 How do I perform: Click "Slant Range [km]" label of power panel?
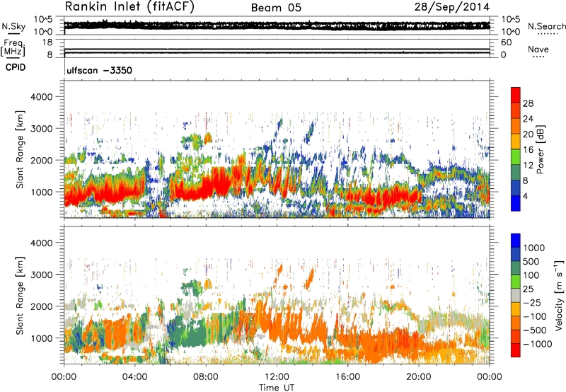20,149
